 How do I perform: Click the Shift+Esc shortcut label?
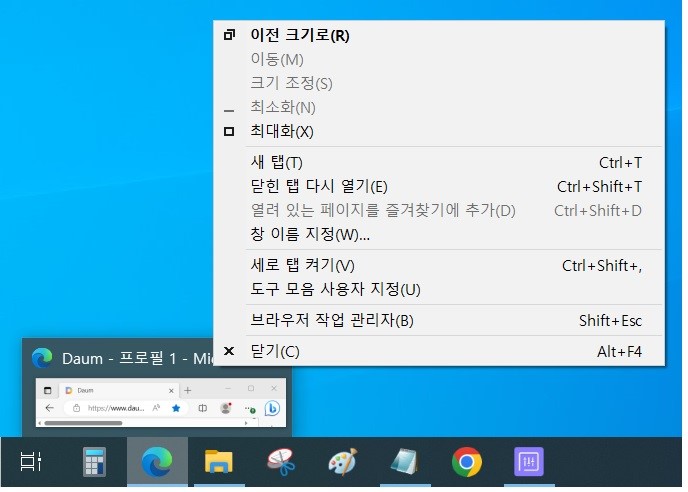(610, 320)
